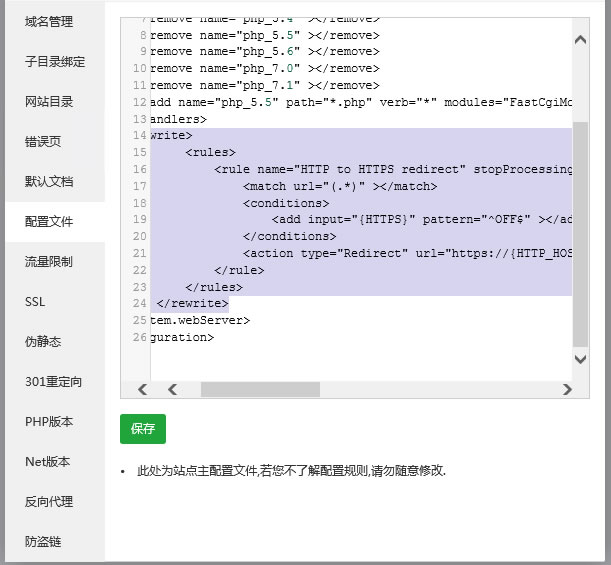The height and width of the screenshot is (565, 611).
Task: Click the closing </rule> line
Action: [239, 270]
